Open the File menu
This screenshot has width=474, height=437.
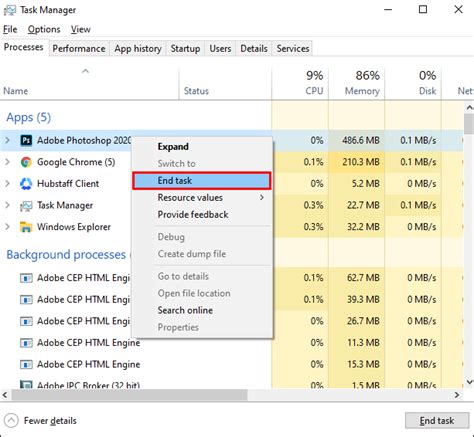(10, 29)
